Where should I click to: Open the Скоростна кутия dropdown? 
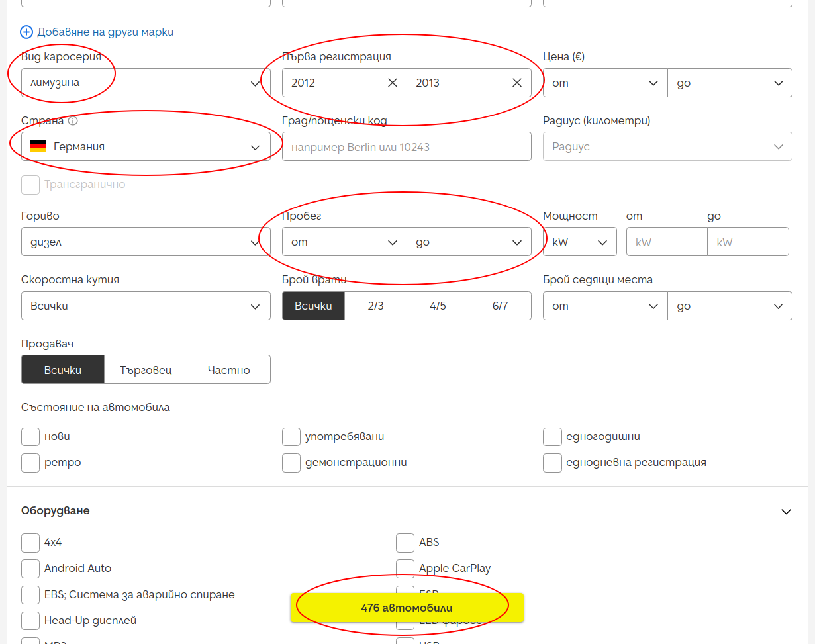[x=146, y=306]
